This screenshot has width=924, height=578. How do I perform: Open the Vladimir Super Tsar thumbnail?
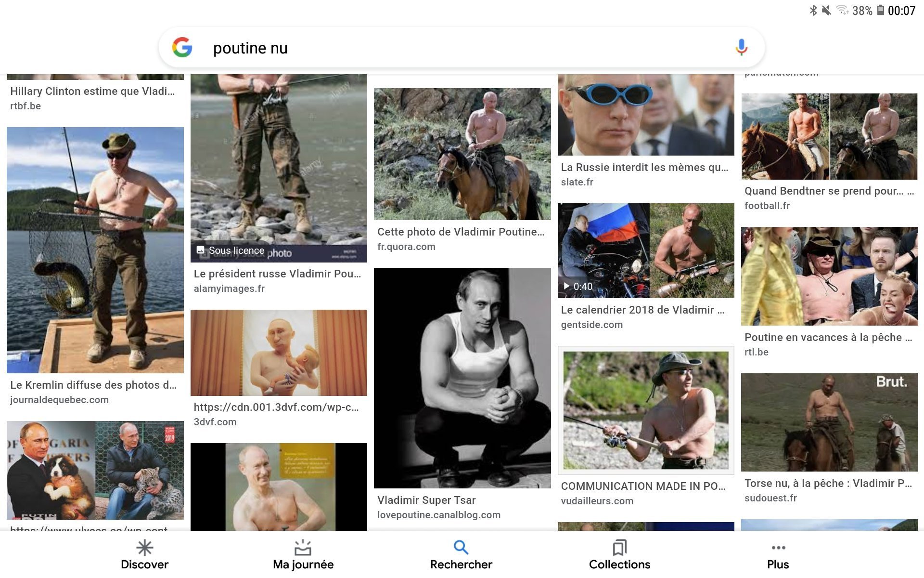pos(462,378)
